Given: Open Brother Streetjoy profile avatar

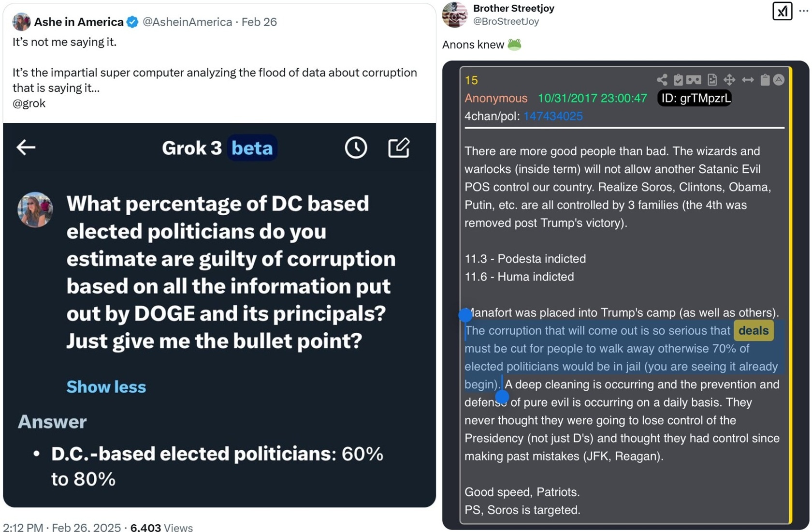Looking at the screenshot, I should click(x=454, y=15).
